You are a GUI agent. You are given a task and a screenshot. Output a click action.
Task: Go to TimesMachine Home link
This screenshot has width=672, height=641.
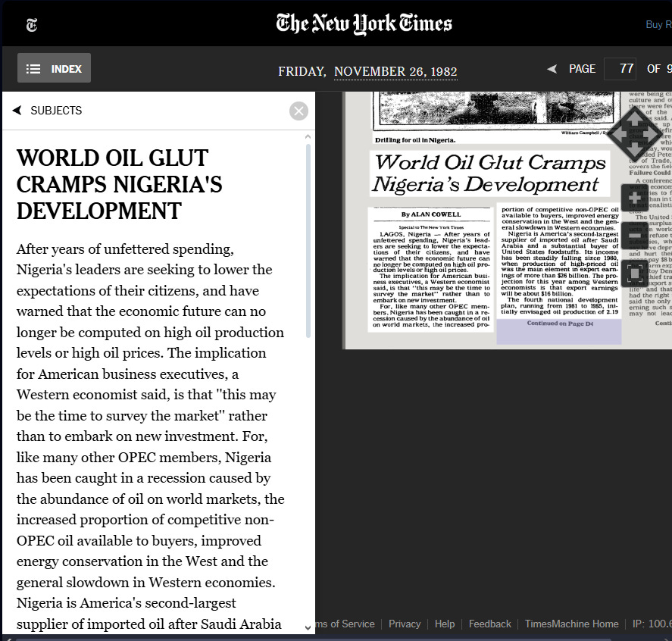(572, 624)
